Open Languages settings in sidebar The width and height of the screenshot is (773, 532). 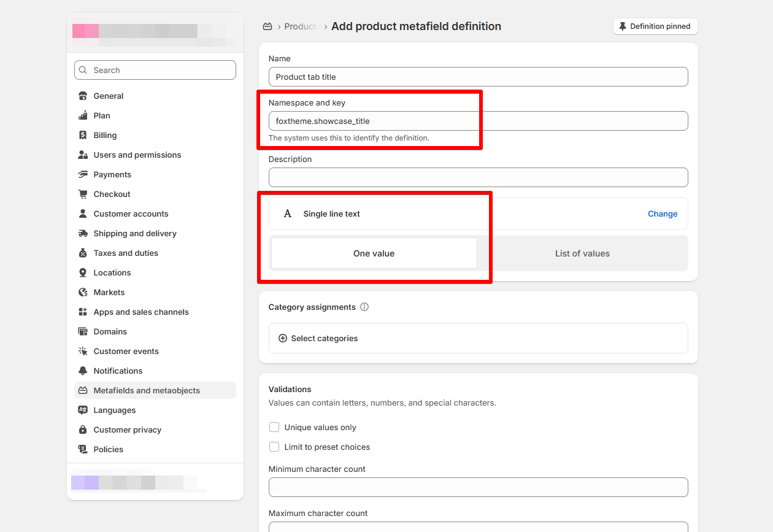pyautogui.click(x=115, y=410)
